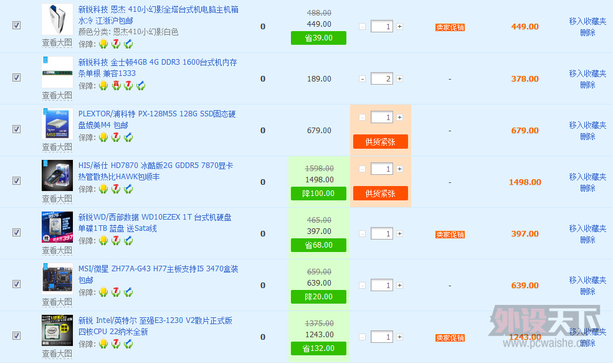Delete the 恩杰 410 case from cart

587,33
